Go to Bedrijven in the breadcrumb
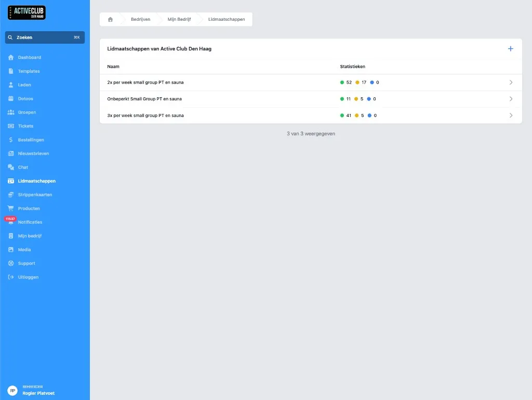 pyautogui.click(x=140, y=19)
